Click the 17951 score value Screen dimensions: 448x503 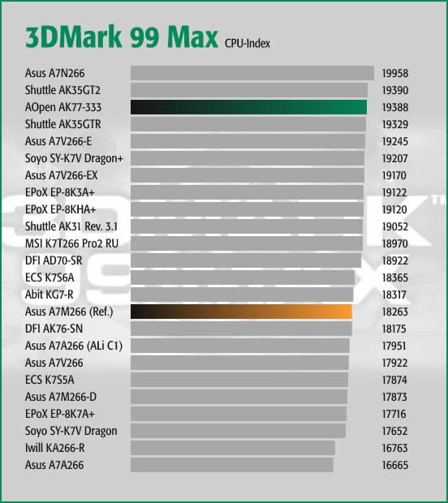tap(394, 346)
